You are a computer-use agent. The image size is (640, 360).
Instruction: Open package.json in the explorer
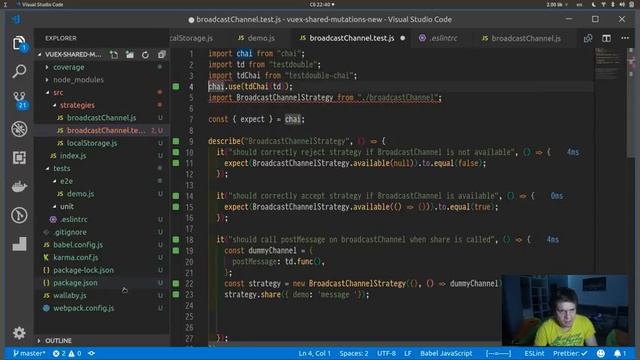[x=75, y=282]
